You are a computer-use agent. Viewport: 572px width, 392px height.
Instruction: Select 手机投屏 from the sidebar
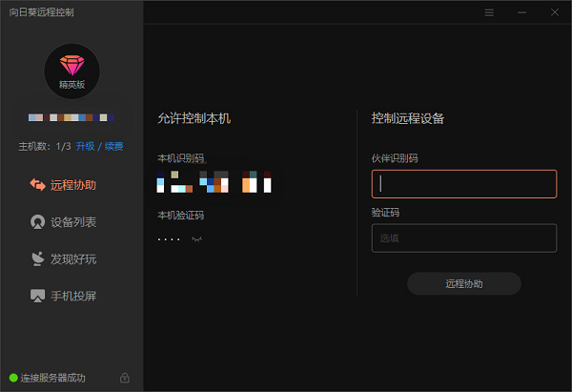(73, 296)
